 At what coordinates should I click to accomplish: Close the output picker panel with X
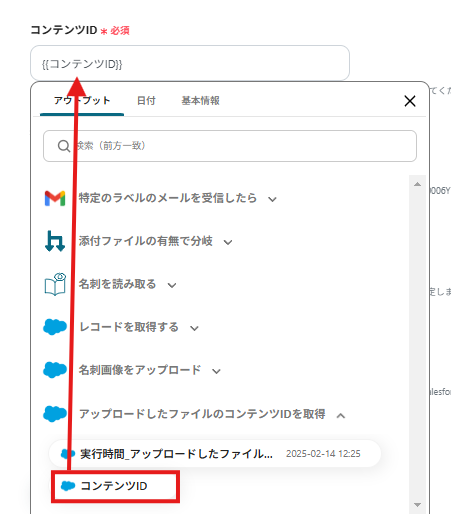[x=410, y=101]
